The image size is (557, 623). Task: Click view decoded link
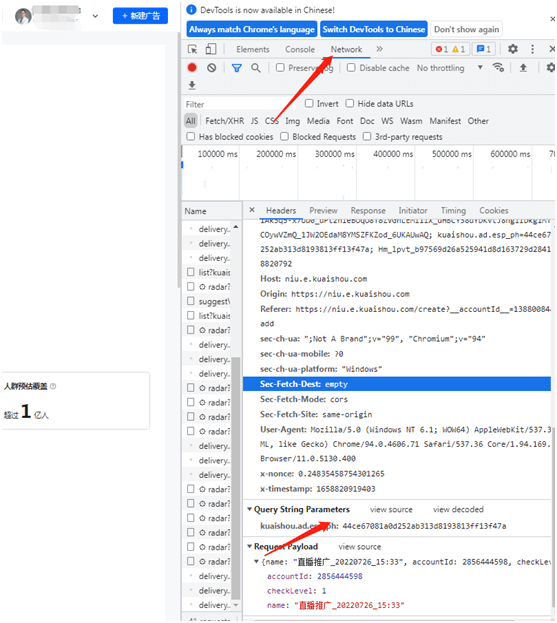(x=458, y=509)
